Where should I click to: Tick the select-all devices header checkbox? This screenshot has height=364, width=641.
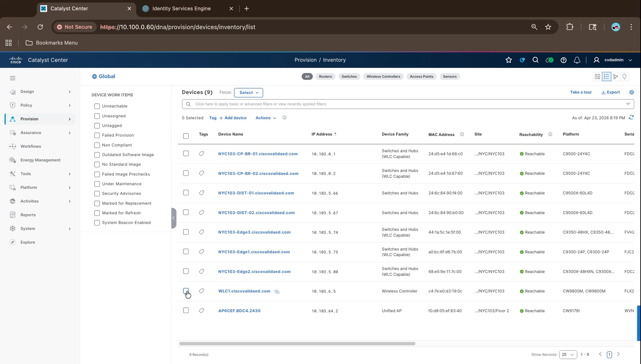pyautogui.click(x=186, y=136)
